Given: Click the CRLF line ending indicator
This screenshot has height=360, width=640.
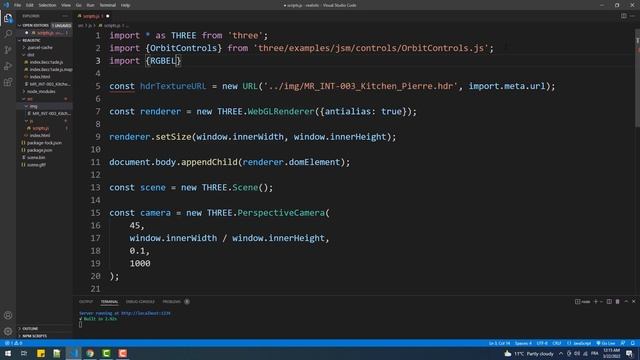Looking at the screenshot, I should (557, 343).
